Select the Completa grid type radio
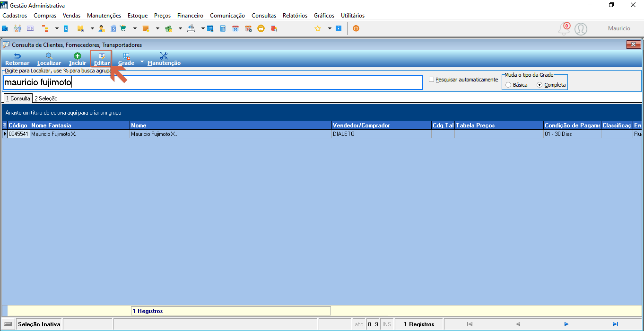The image size is (644, 331). click(x=540, y=85)
